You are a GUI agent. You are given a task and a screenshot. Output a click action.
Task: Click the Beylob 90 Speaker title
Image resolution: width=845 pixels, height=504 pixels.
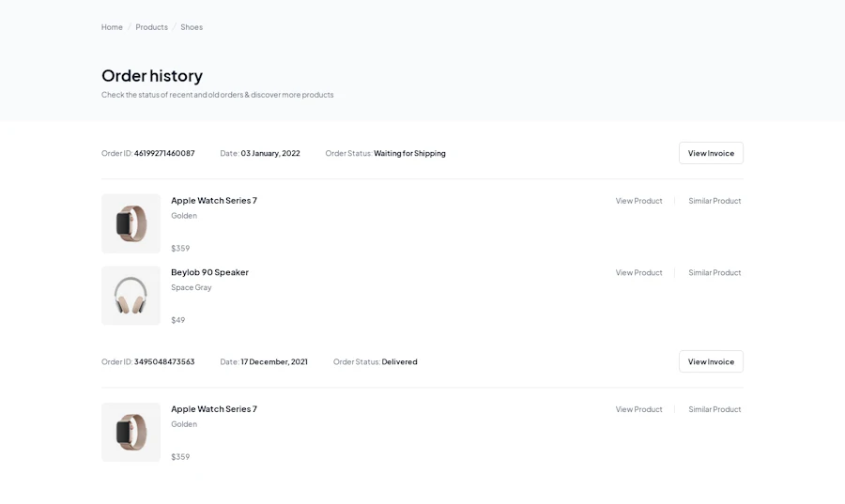[209, 272]
